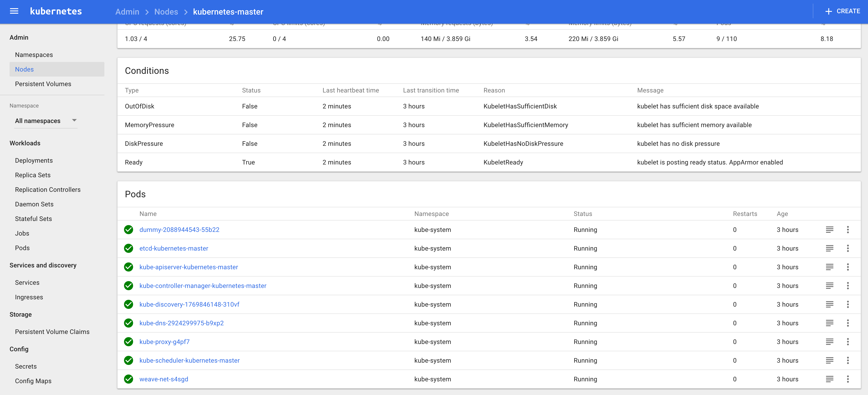Viewport: 868px width, 395px height.
Task: Open Replication Controllers in the sidebar
Action: 48,190
